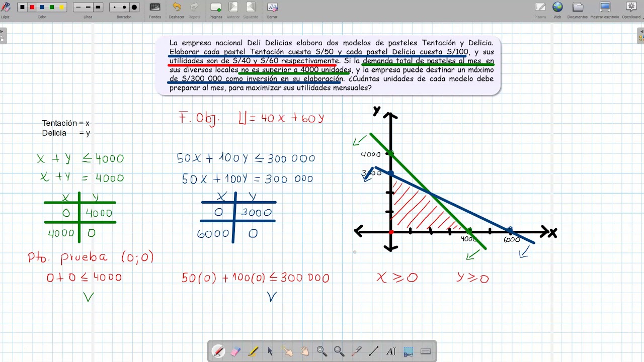The image size is (644, 362).
Task: Click the greyed Repetir redo arrow
Action: 194,10
